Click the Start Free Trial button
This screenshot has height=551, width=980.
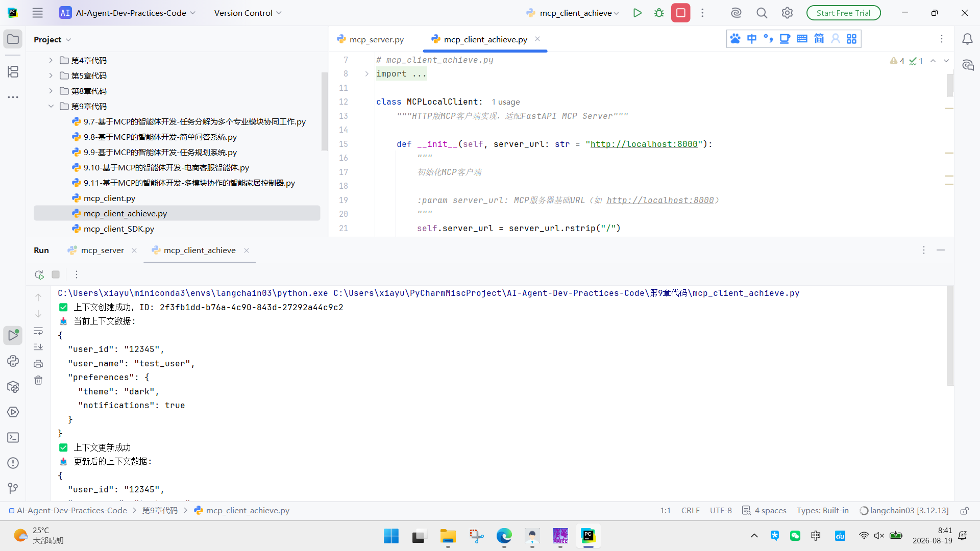click(843, 13)
